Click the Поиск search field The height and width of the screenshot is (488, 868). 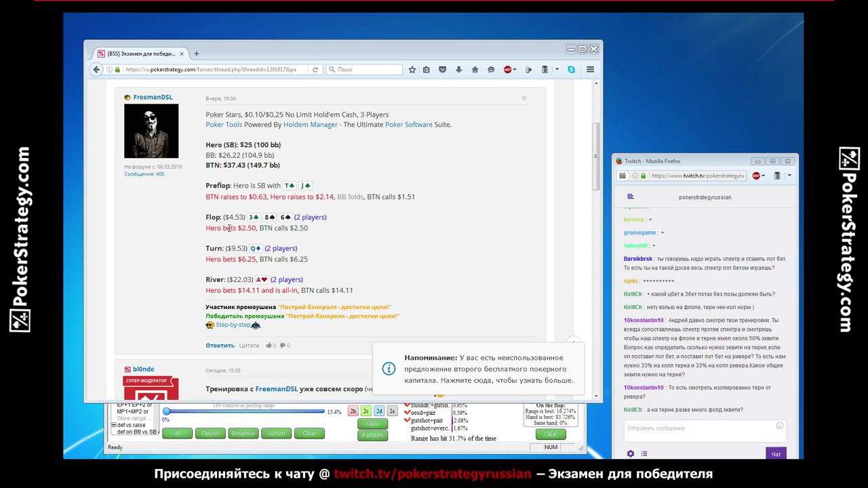[365, 69]
